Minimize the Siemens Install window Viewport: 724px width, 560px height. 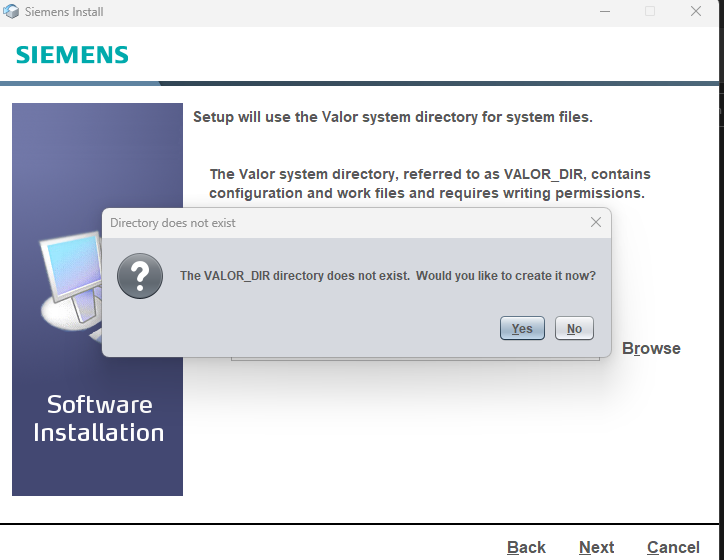(605, 12)
